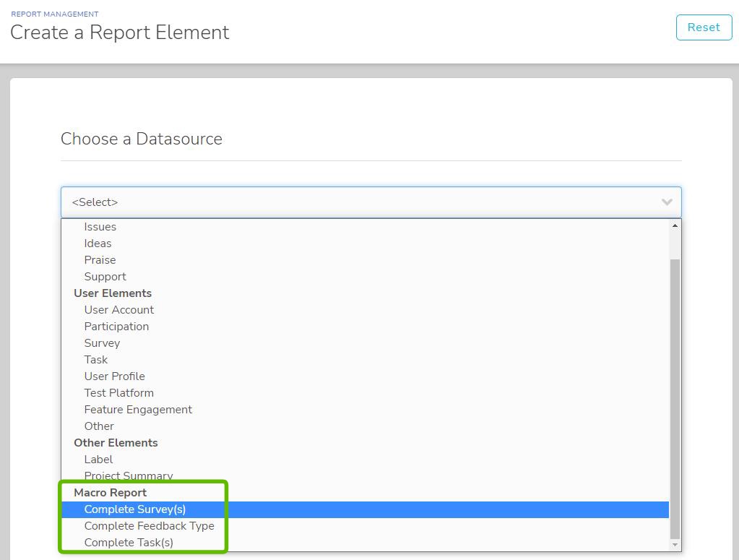Select the Project Summary option
This screenshot has width=739, height=560.
[x=128, y=475]
